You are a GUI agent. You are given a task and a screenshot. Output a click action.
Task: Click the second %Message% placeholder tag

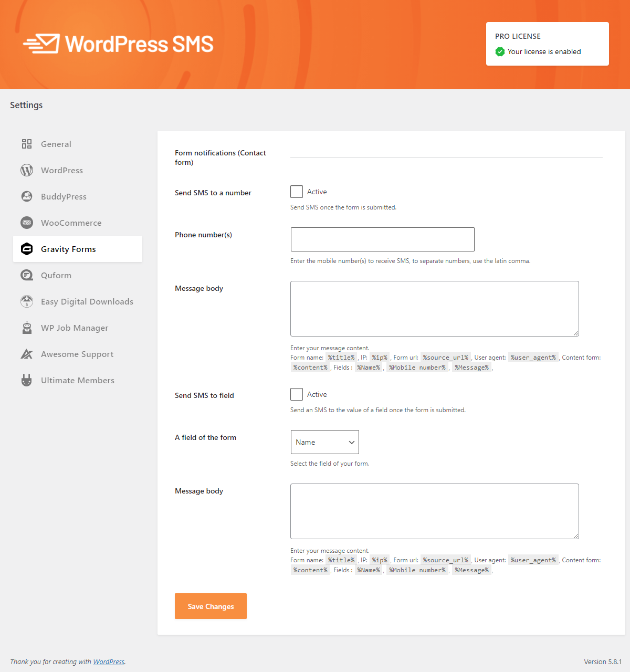click(471, 570)
